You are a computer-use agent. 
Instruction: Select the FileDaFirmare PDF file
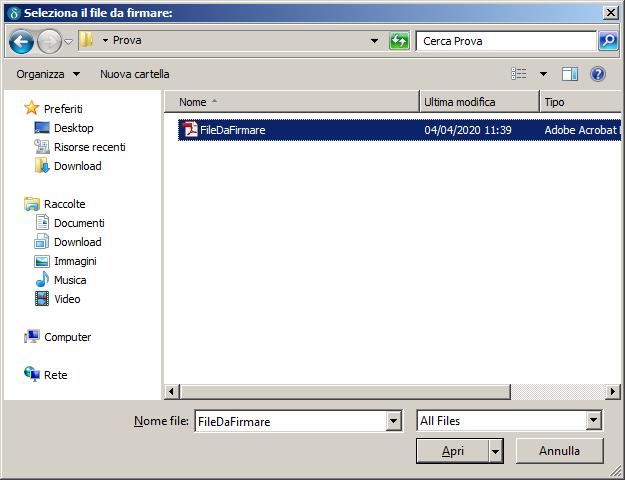tap(232, 130)
